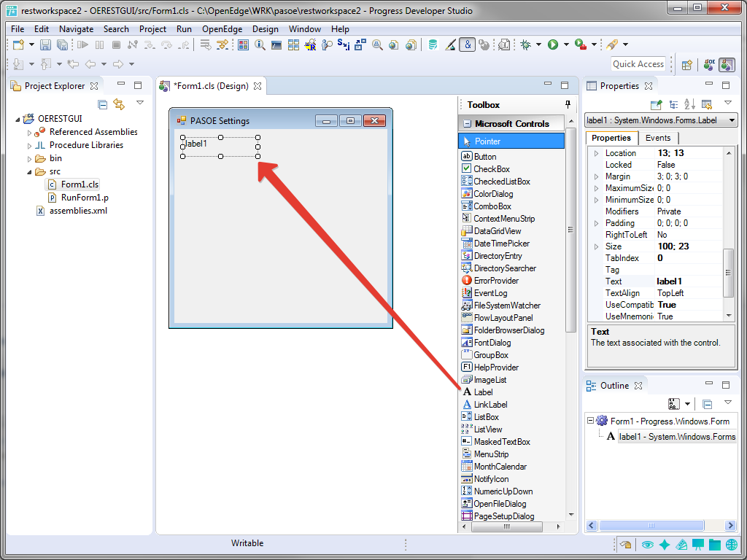Viewport: 747px width, 560px height.
Task: Click the pin icon in Properties toolbar
Action: point(657,104)
